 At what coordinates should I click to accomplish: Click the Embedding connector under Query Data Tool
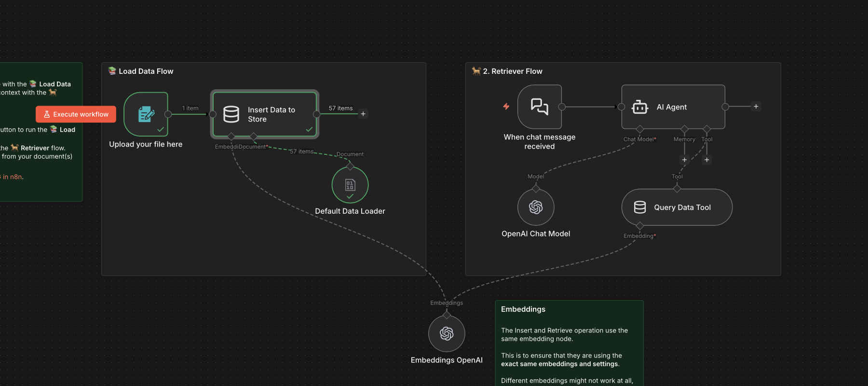(640, 226)
